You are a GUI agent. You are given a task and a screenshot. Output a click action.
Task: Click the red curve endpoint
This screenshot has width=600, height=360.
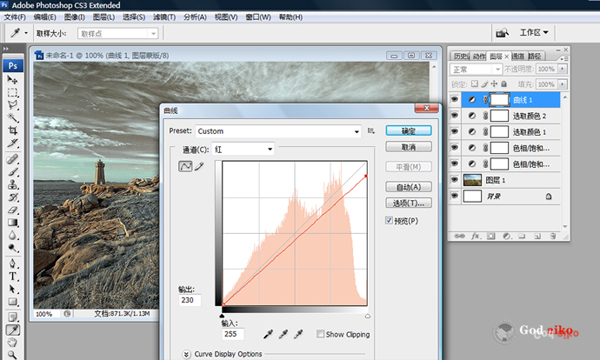[x=366, y=176]
